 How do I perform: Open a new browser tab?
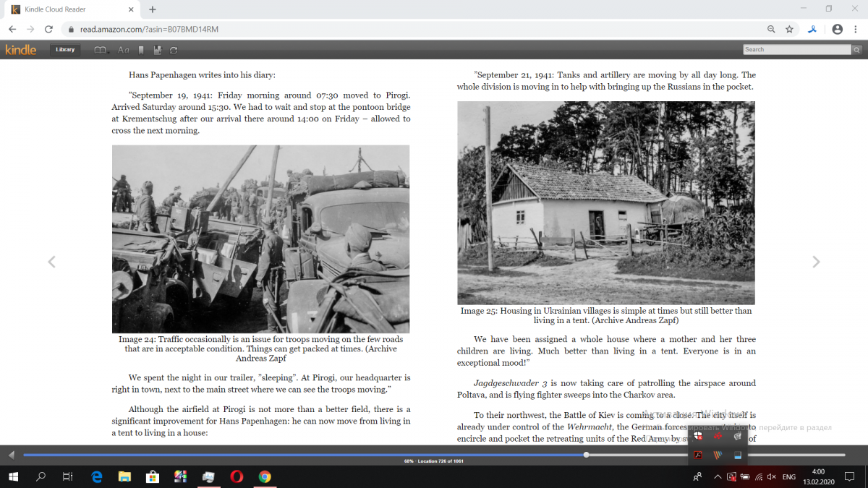tap(153, 9)
